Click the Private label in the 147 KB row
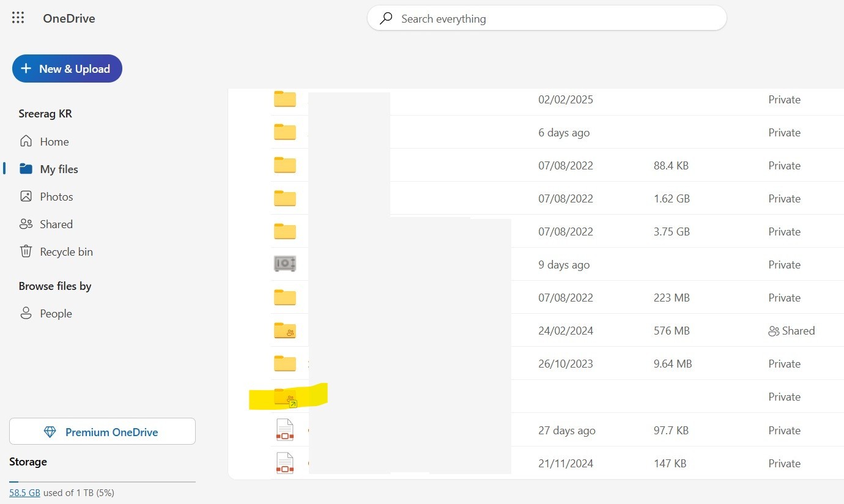Screen dimensions: 844x504 (785, 463)
